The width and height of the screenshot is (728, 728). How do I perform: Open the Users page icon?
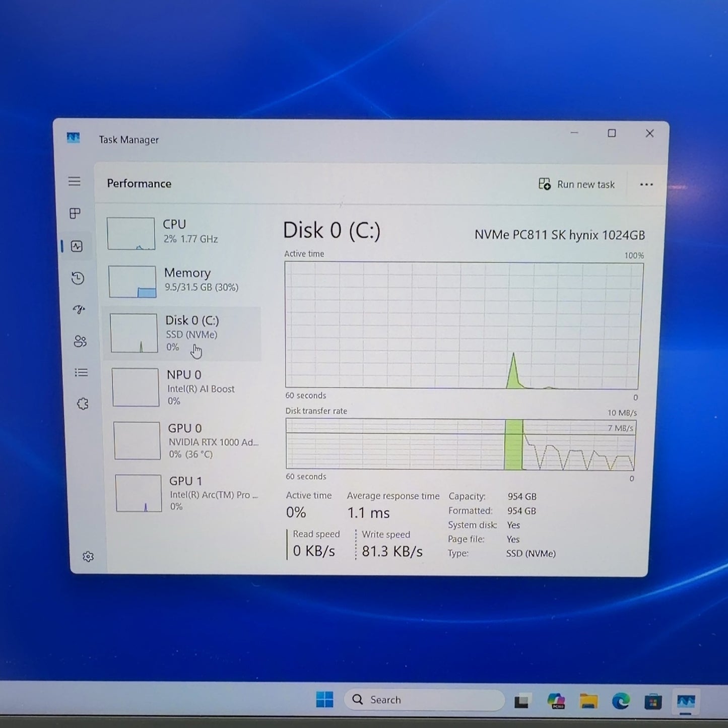tap(80, 341)
